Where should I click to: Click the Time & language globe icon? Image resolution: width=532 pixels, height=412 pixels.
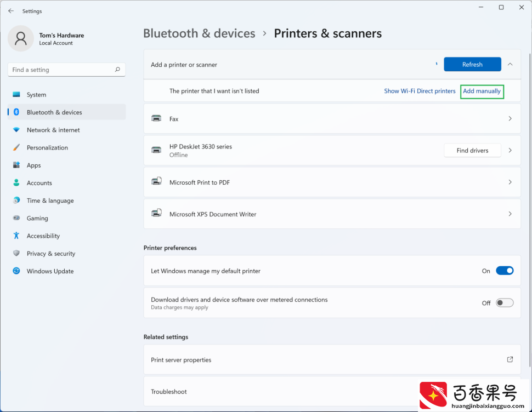16,200
